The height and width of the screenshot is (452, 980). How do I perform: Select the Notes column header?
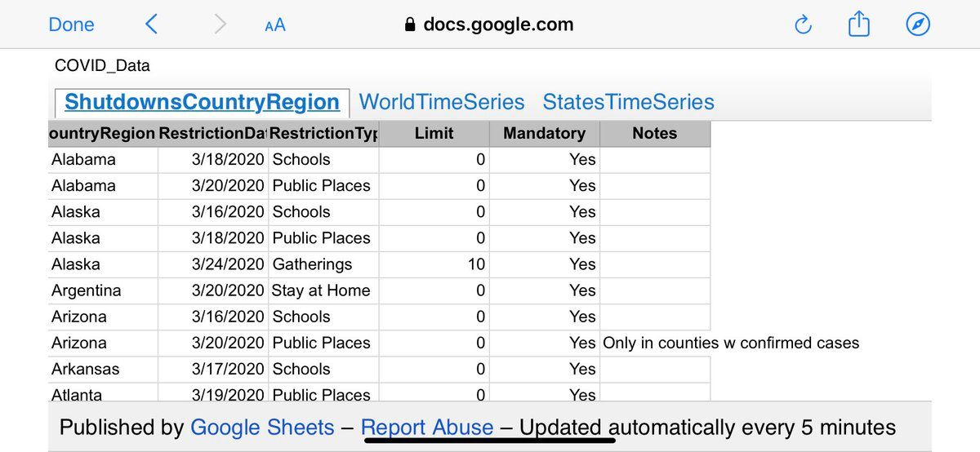pyautogui.click(x=655, y=134)
